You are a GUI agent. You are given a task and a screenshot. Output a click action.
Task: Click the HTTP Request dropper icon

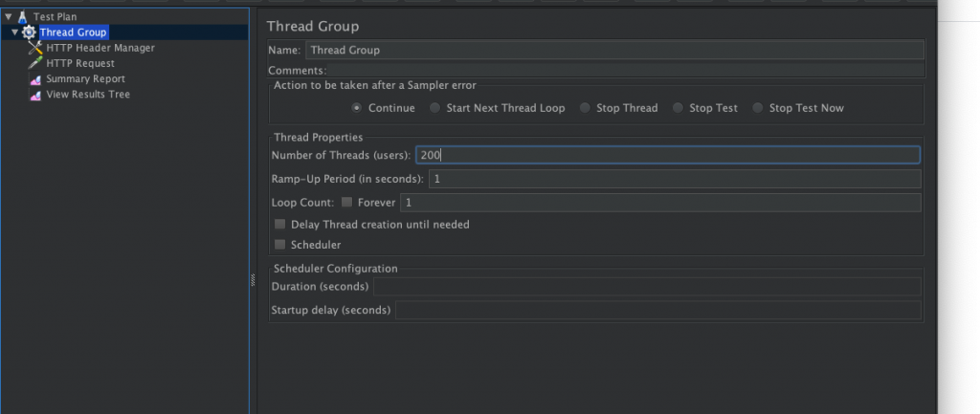(x=35, y=63)
